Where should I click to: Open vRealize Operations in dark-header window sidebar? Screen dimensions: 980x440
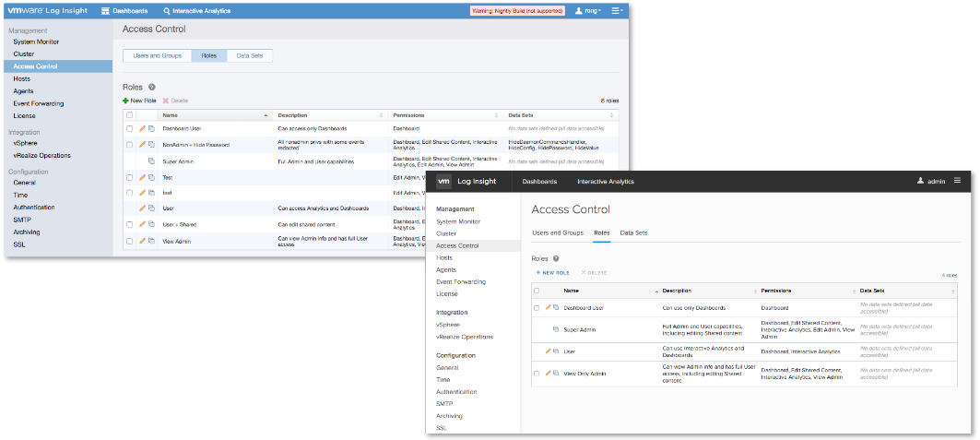point(464,337)
